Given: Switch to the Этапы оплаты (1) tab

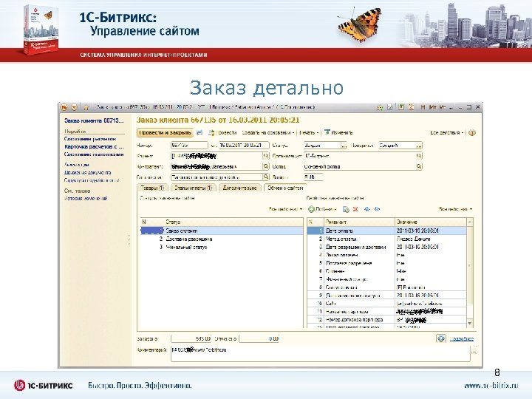Looking at the screenshot, I should [193, 188].
